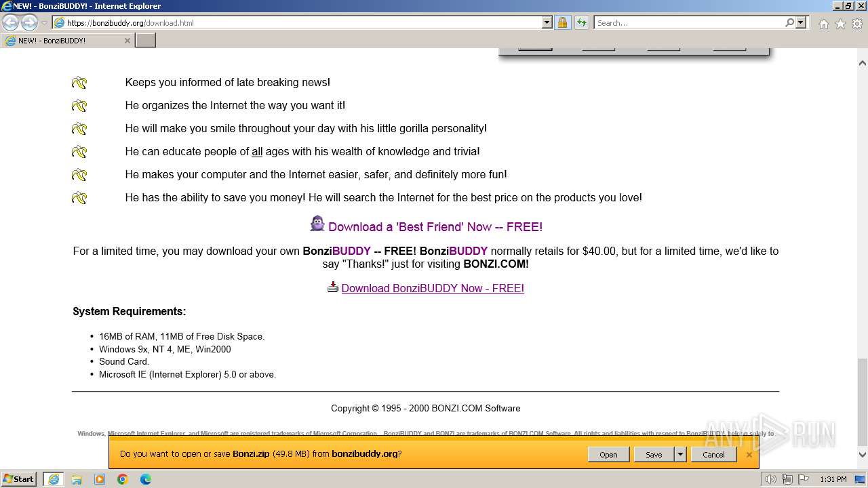Click banana icon beside save you money
This screenshot has height=488, width=868.
[x=79, y=198]
